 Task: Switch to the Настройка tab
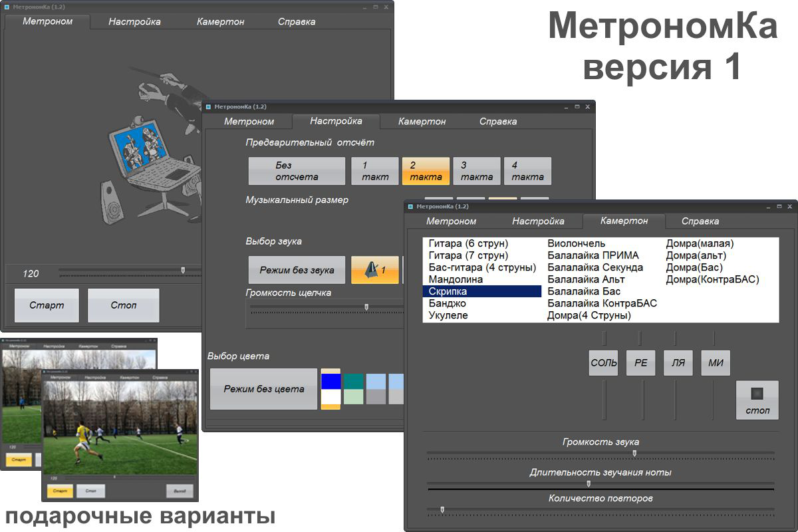click(337, 122)
